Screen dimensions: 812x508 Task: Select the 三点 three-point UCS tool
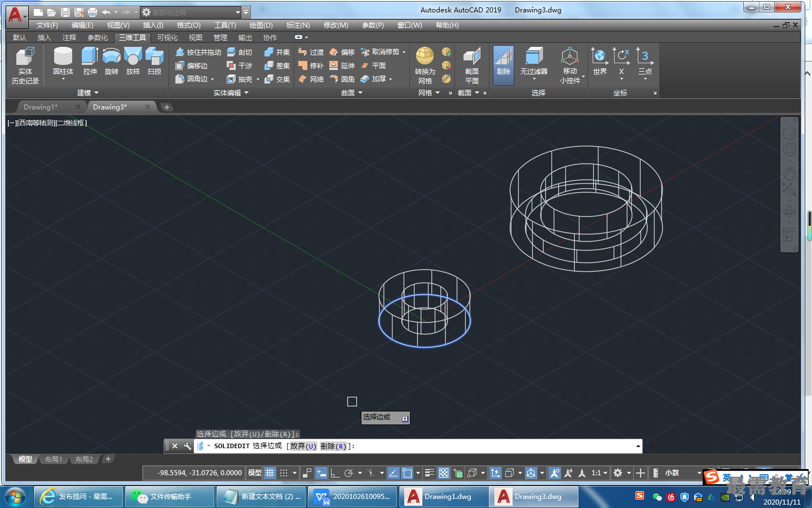(x=645, y=62)
